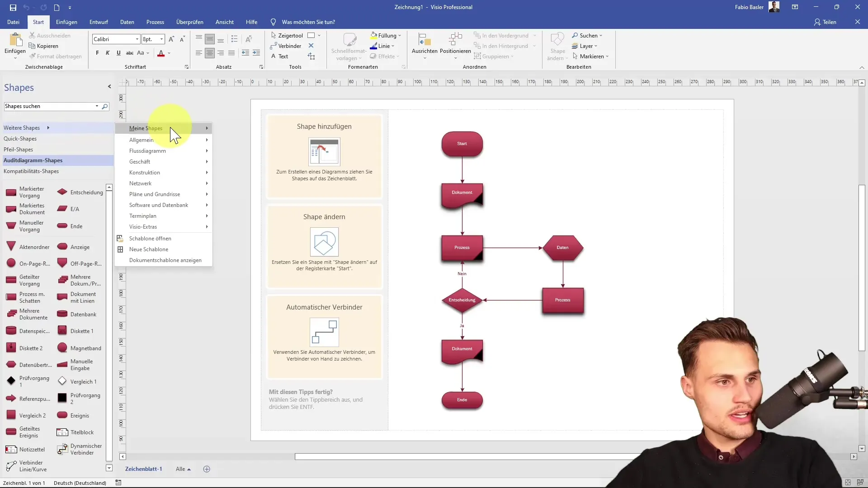Open the Ausrichten align tool
The image size is (868, 488).
point(425,45)
